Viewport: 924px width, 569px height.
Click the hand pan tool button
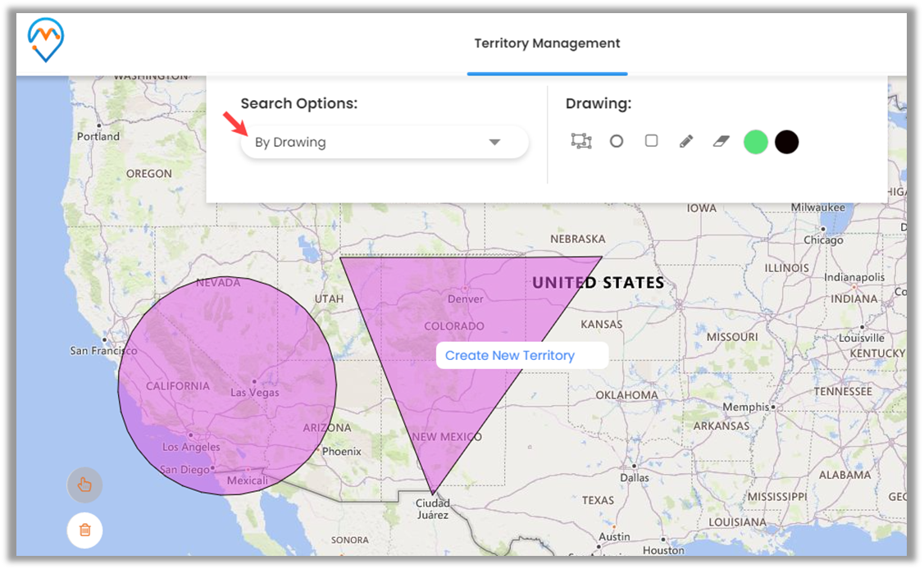click(84, 485)
